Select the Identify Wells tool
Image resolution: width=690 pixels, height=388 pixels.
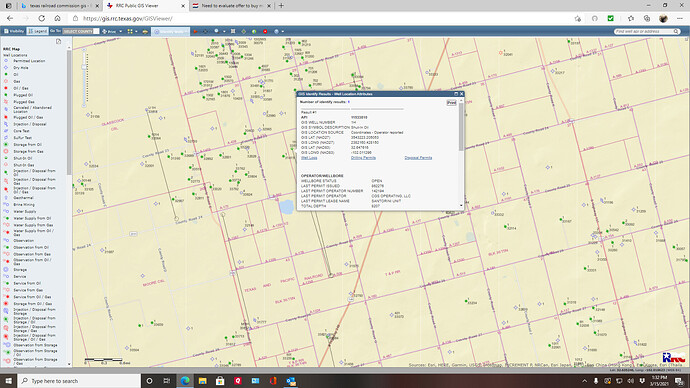tap(170, 31)
